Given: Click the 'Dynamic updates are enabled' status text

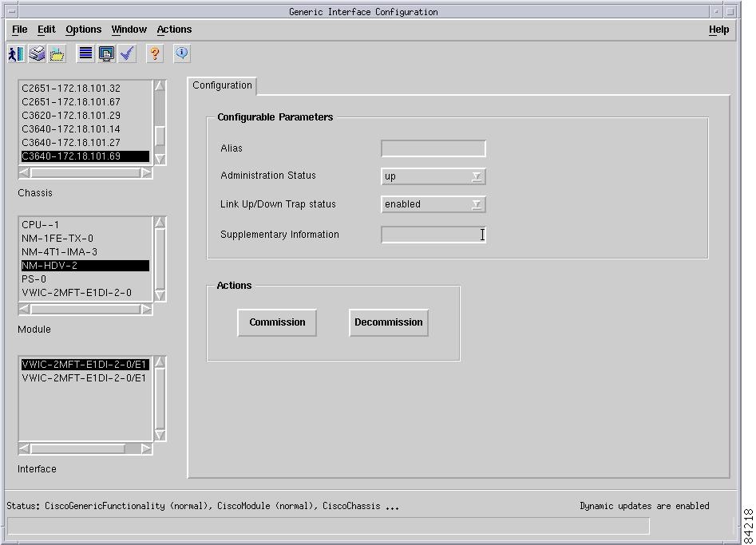Looking at the screenshot, I should pos(644,506).
